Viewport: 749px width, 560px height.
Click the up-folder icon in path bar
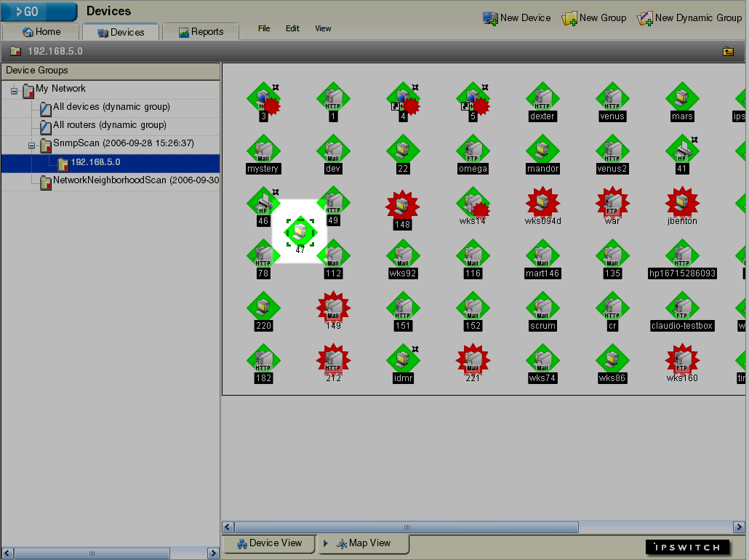(x=728, y=51)
